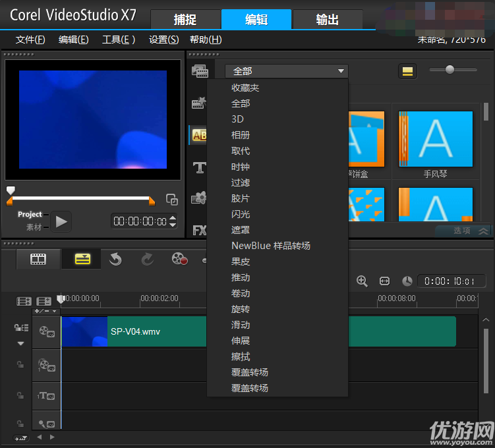This screenshot has height=448, width=495.
Task: Click the thumbnail size slider knob
Action: click(x=450, y=69)
